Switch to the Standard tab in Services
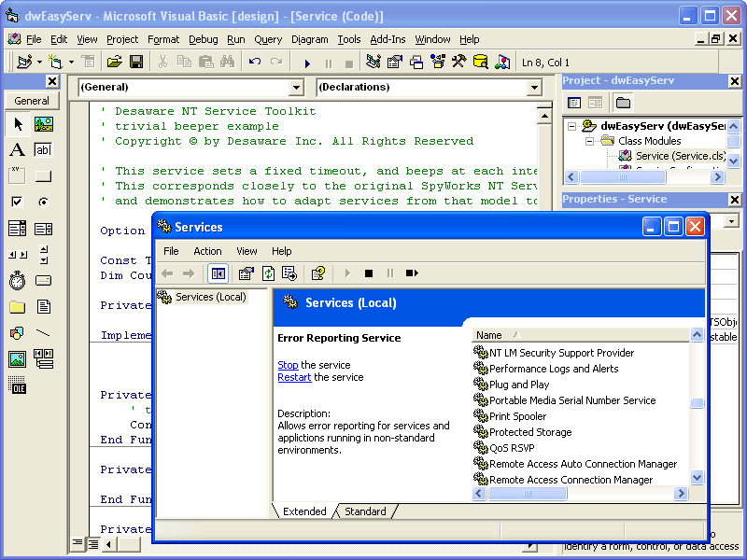The width and height of the screenshot is (747, 560). coord(365,511)
